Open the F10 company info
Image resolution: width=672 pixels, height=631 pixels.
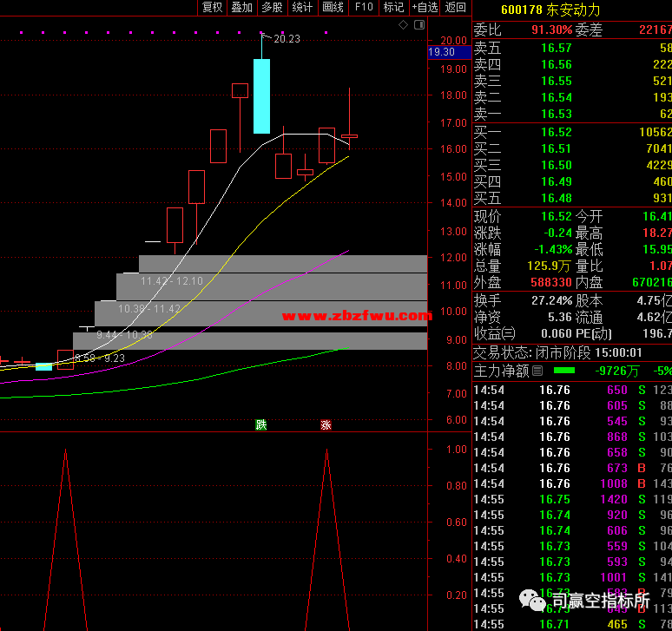pyautogui.click(x=364, y=7)
